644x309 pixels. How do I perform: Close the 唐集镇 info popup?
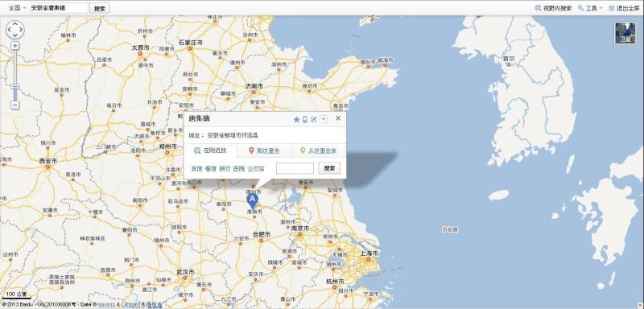tap(338, 118)
